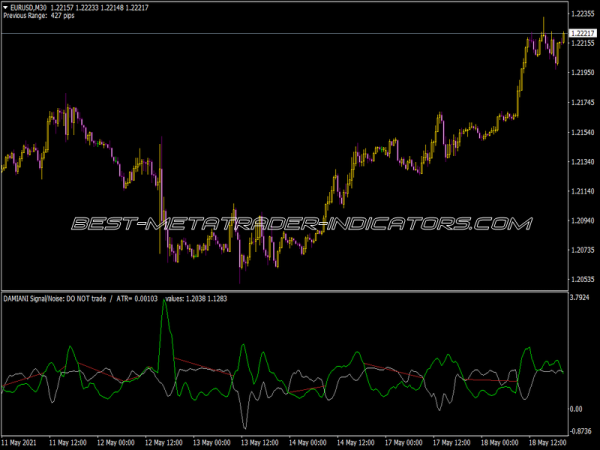600x450 pixels.
Task: Click the 11 May 2021 date label
Action: click(23, 441)
